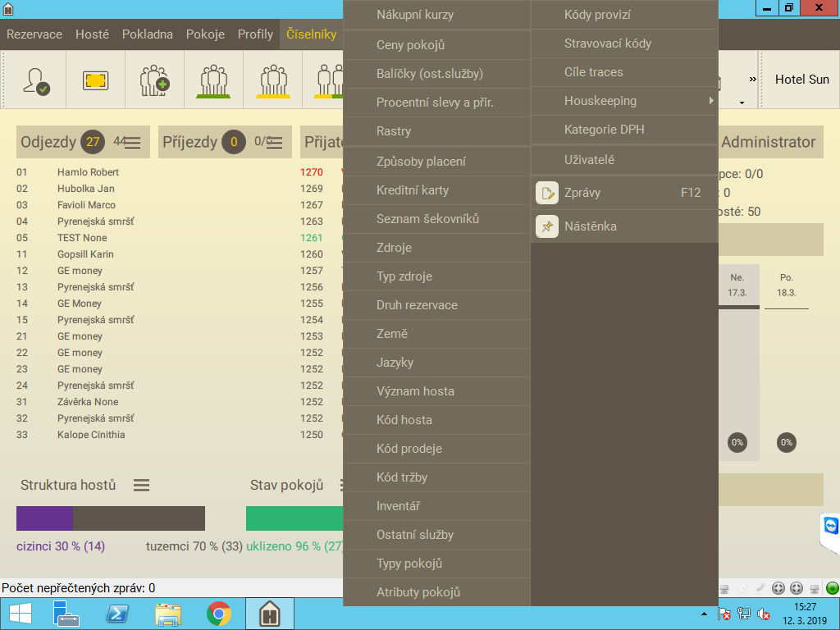This screenshot has width=840, height=630.
Task: Click the group icon with yellow bar
Action: (x=272, y=80)
